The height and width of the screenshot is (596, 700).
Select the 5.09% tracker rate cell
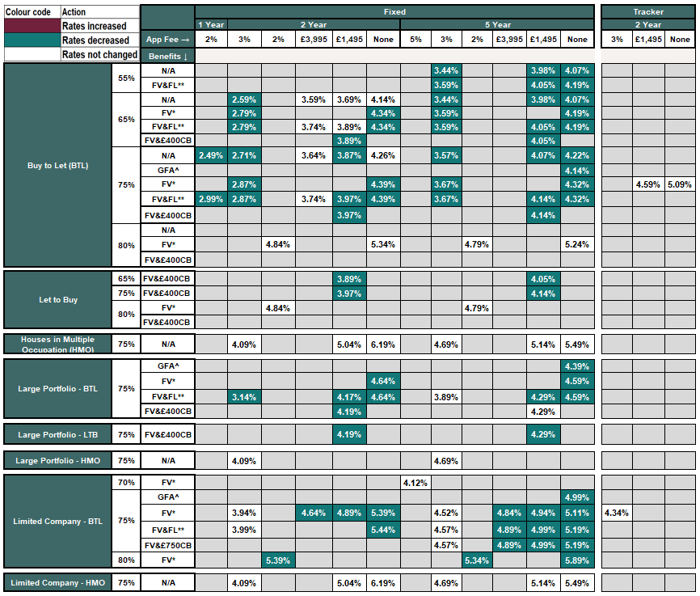(680, 184)
